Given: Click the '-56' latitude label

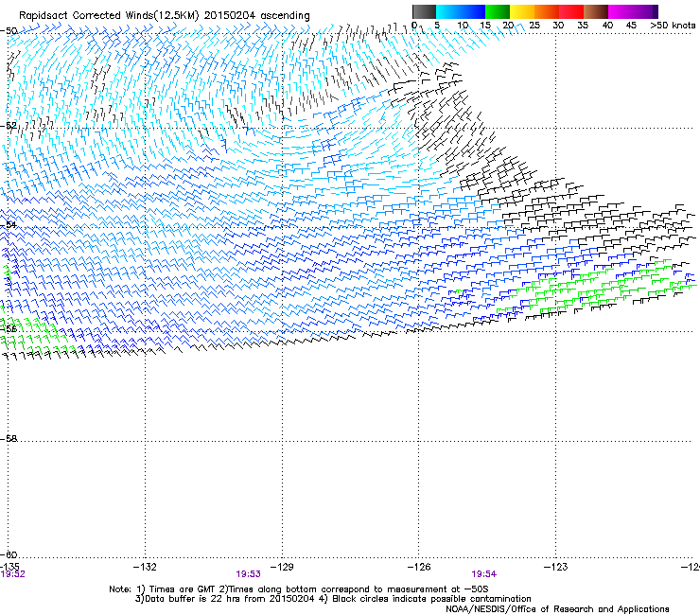Looking at the screenshot, I should click(x=9, y=328).
